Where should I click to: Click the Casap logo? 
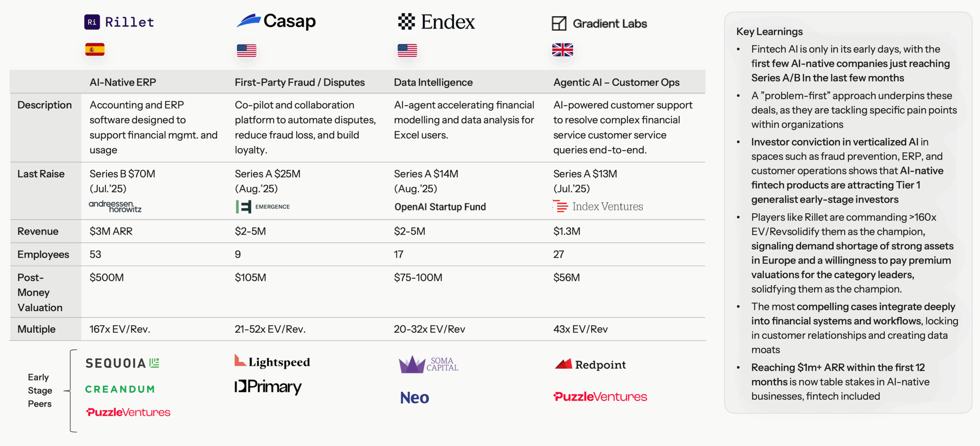click(x=276, y=21)
